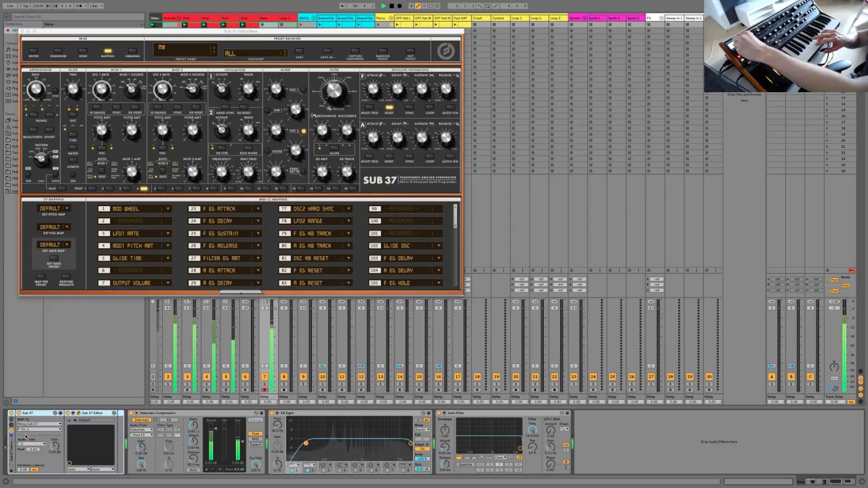The width and height of the screenshot is (868, 488).
Task: Click the Save As preset button
Action: 328,51
